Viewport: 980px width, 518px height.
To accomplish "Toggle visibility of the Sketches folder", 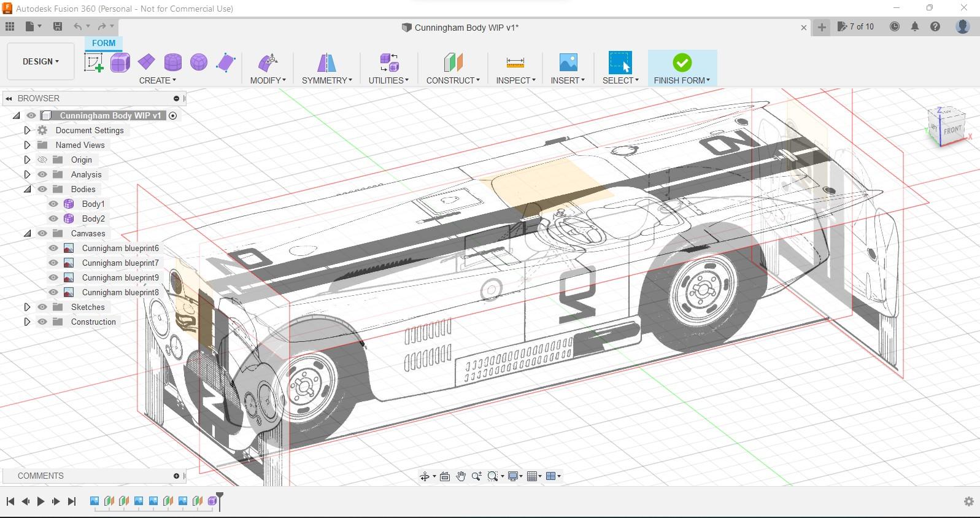I will tap(42, 307).
